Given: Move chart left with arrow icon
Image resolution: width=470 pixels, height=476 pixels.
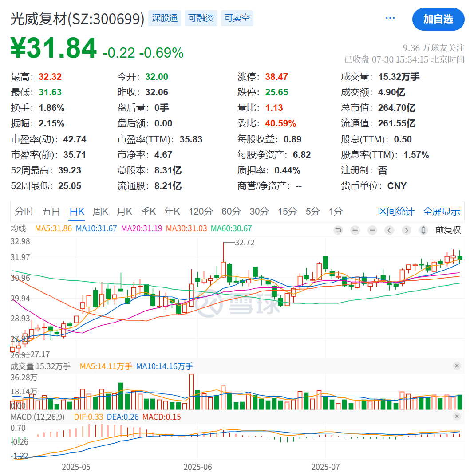Looking at the screenshot, I should [389, 230].
